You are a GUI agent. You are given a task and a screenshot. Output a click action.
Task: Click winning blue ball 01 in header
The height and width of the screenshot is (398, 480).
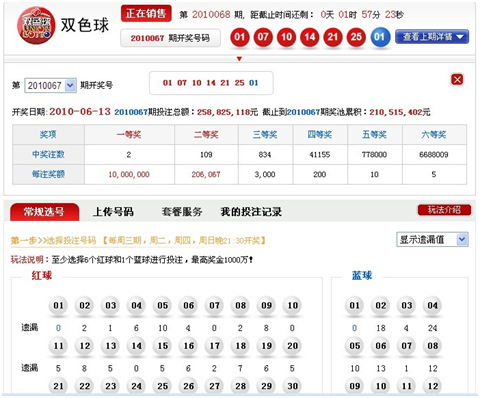click(379, 37)
